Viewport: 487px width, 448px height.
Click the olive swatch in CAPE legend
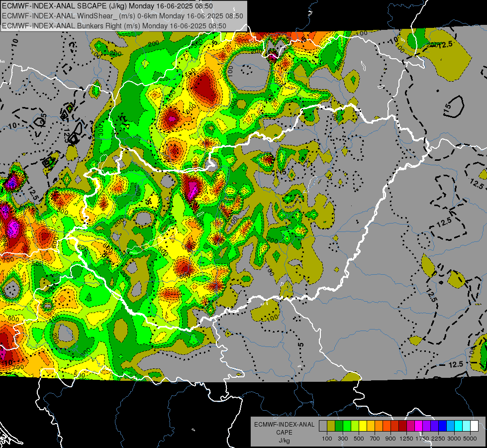click(331, 426)
